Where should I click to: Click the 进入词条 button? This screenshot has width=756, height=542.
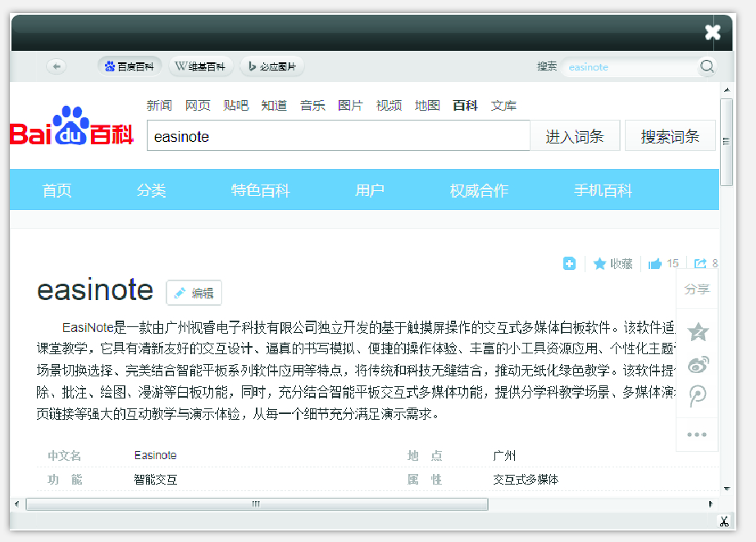575,135
